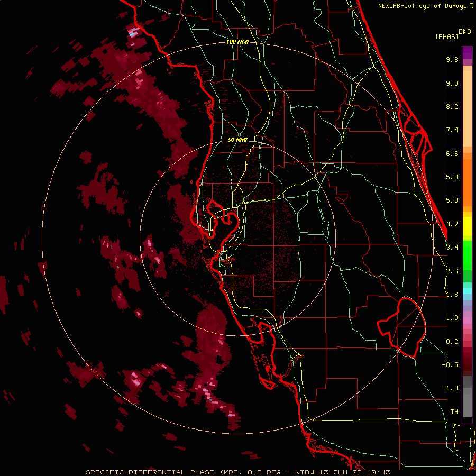Click the NEXLAB-College of DuPage label
The width and height of the screenshot is (476, 476).
tap(423, 6)
